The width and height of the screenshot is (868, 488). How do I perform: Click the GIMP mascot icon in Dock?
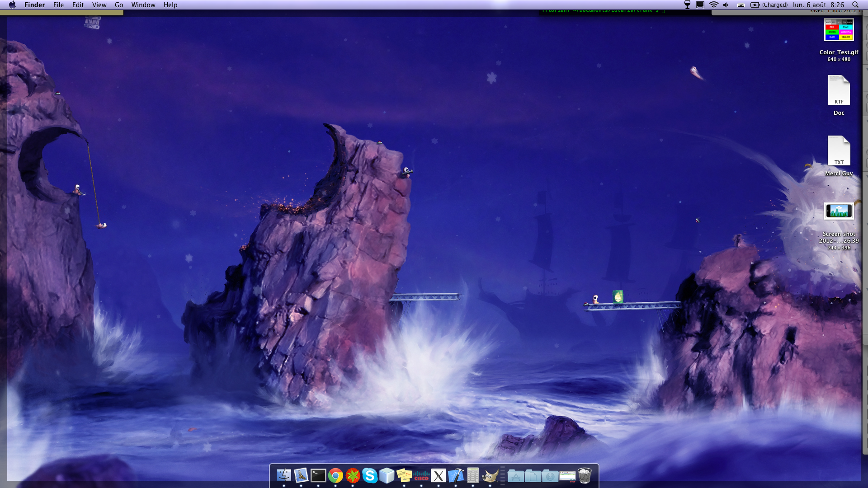(x=490, y=475)
